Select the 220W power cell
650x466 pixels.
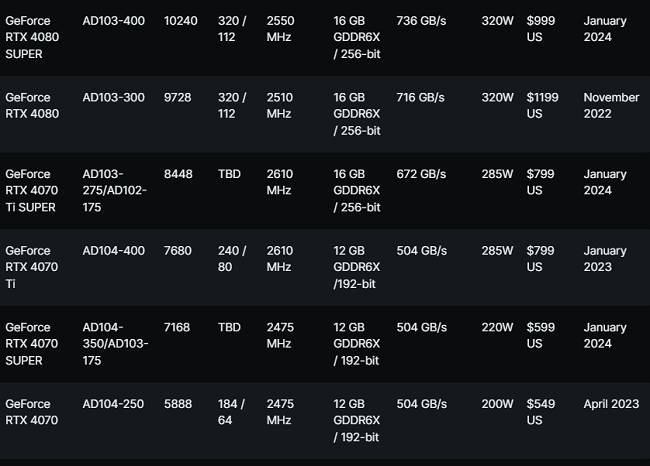coord(497,328)
